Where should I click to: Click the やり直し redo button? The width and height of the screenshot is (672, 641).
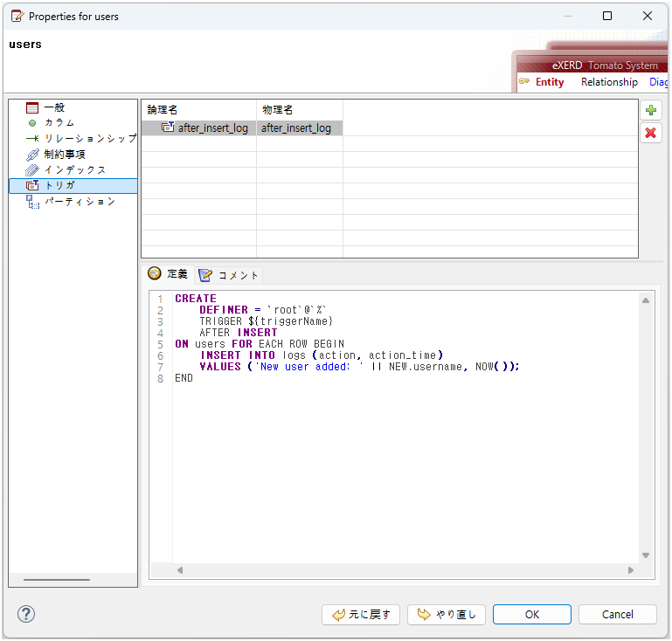tap(447, 615)
